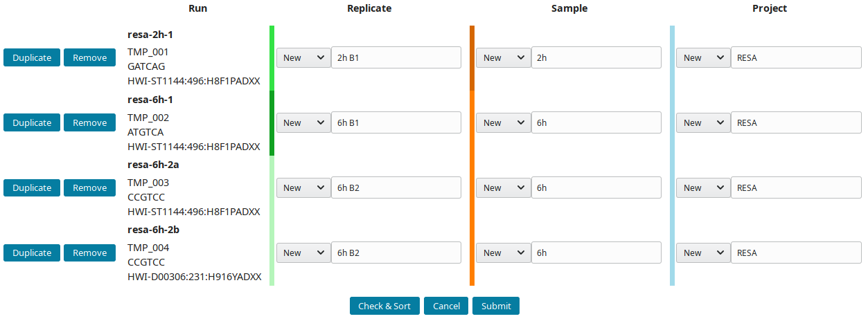Image resolution: width=868 pixels, height=321 pixels.
Task: Duplicate the resa-6h-2a run row
Action: click(32, 187)
